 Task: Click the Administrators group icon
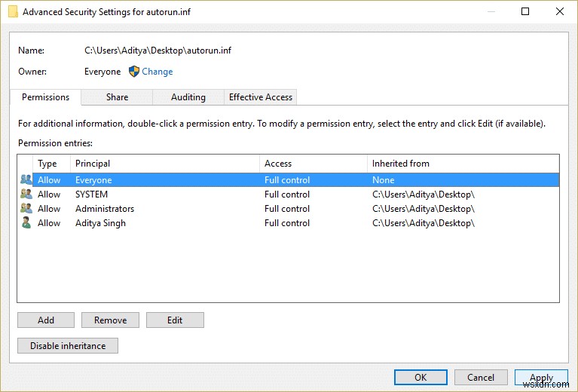(26, 209)
